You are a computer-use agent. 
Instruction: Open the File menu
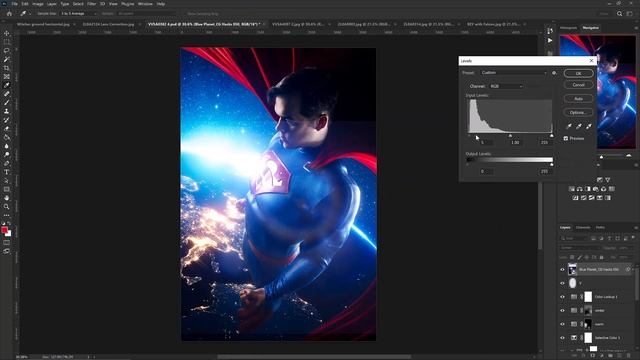[14, 4]
